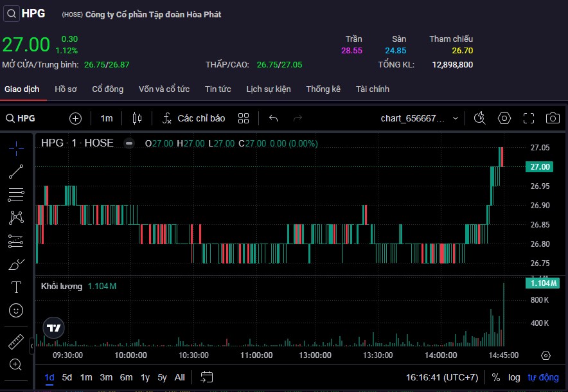This screenshot has height=392, width=568.
Task: Click the zoom in tool
Action: coord(16,364)
